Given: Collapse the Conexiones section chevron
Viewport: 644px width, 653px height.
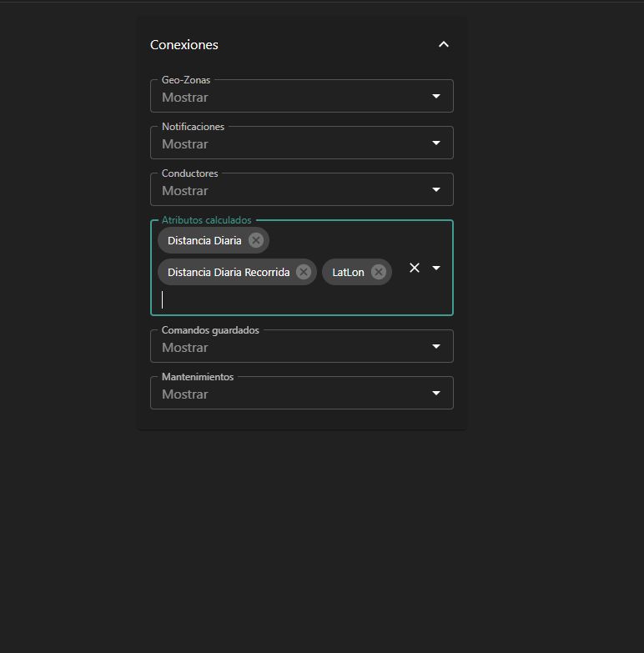Looking at the screenshot, I should pyautogui.click(x=444, y=44).
